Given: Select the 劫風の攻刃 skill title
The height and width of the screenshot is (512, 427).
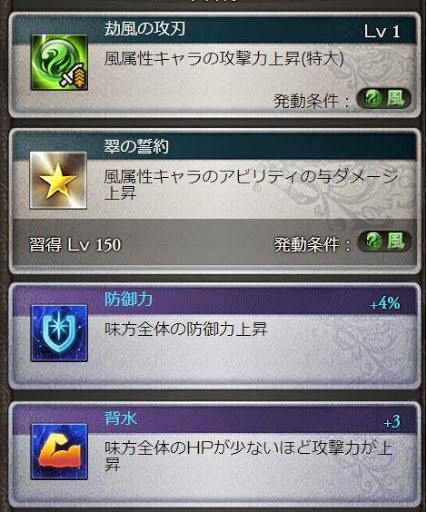Looking at the screenshot, I should (145, 28).
